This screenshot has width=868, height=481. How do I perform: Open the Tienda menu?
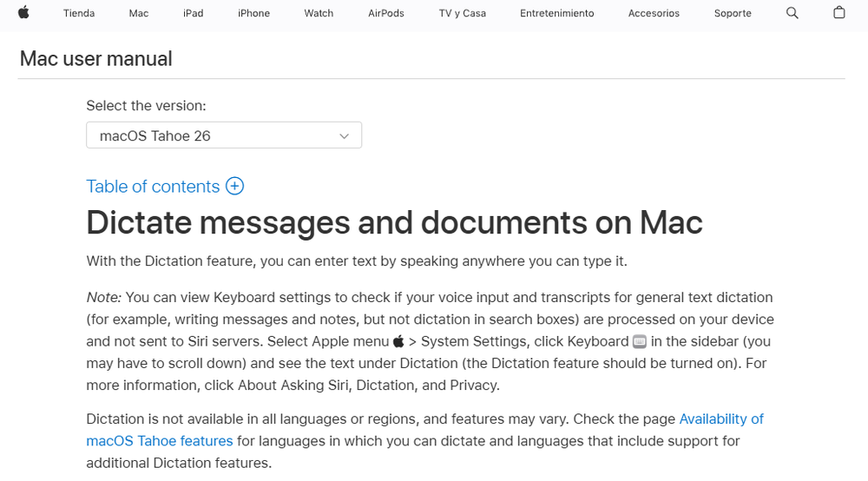pos(79,13)
